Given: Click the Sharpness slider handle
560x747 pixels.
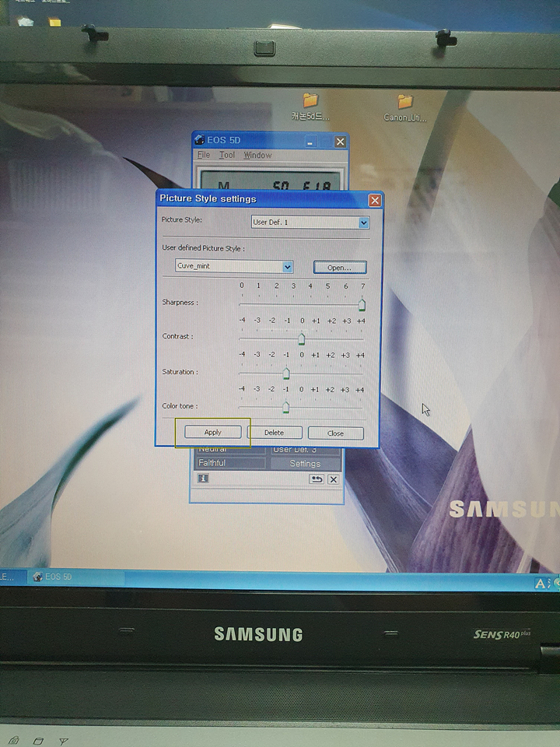Looking at the screenshot, I should tap(362, 304).
